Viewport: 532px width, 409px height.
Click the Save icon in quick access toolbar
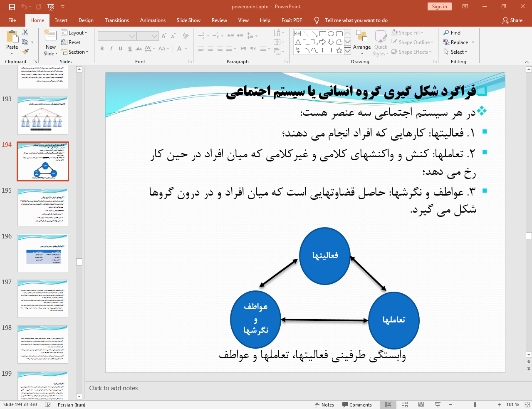coord(12,7)
